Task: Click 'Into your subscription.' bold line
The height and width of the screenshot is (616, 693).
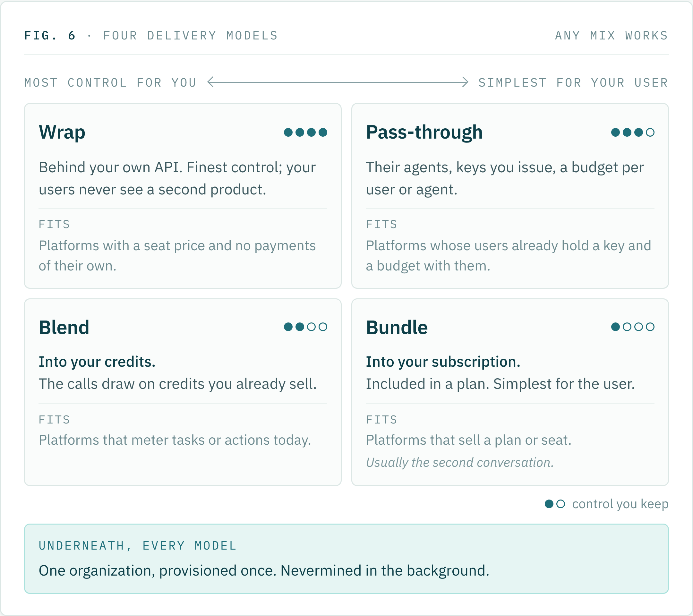Action: [x=443, y=362]
